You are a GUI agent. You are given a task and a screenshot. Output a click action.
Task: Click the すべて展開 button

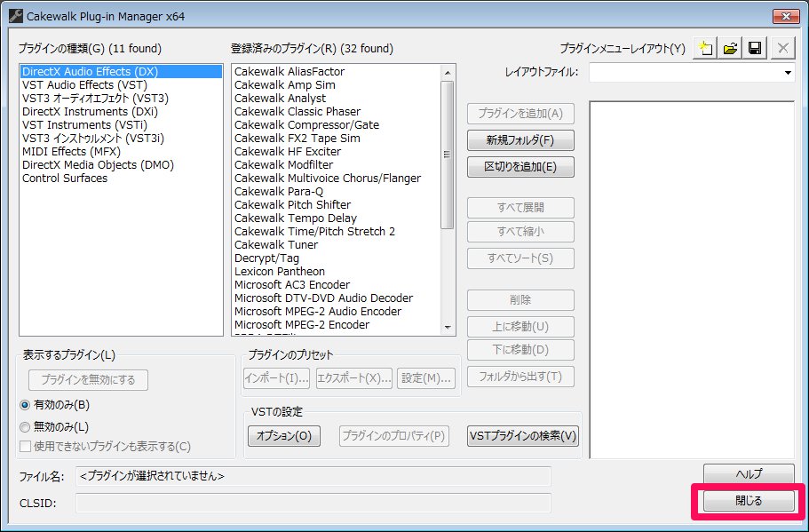(x=520, y=208)
